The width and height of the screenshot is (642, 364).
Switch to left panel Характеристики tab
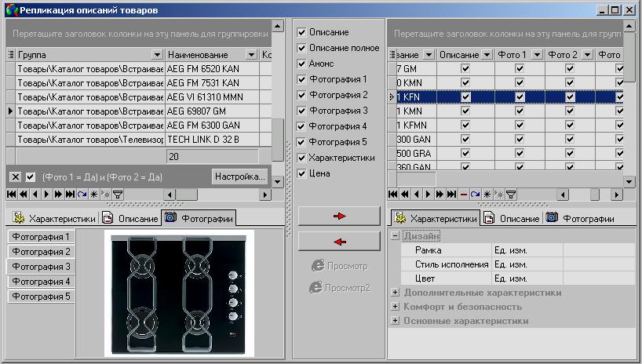[x=53, y=218]
